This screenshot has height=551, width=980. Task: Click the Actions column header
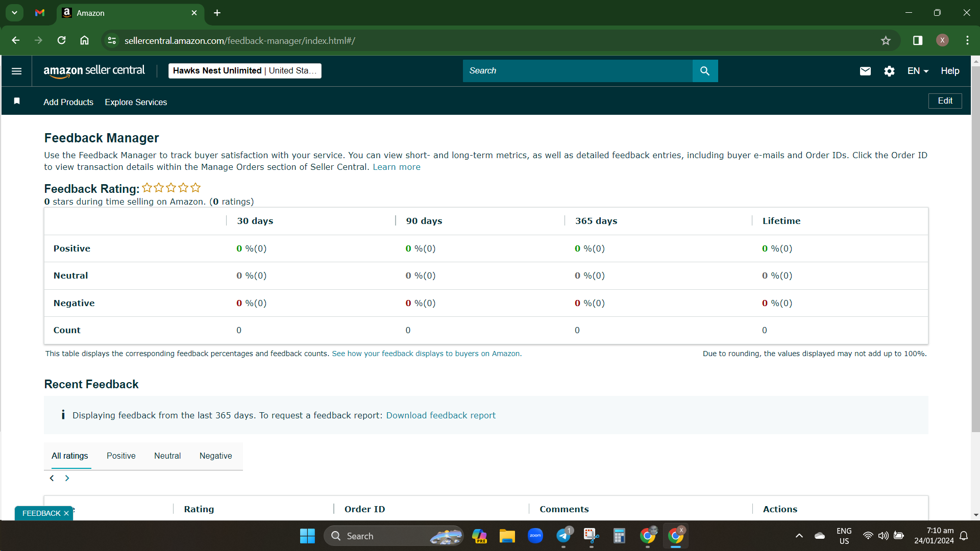point(780,509)
